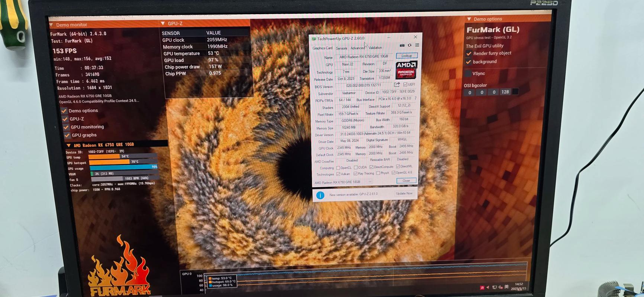Click the blue info icon in update bar

point(320,195)
